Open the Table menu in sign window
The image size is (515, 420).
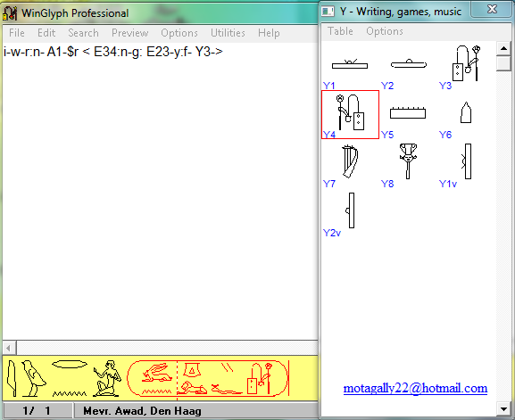click(340, 31)
